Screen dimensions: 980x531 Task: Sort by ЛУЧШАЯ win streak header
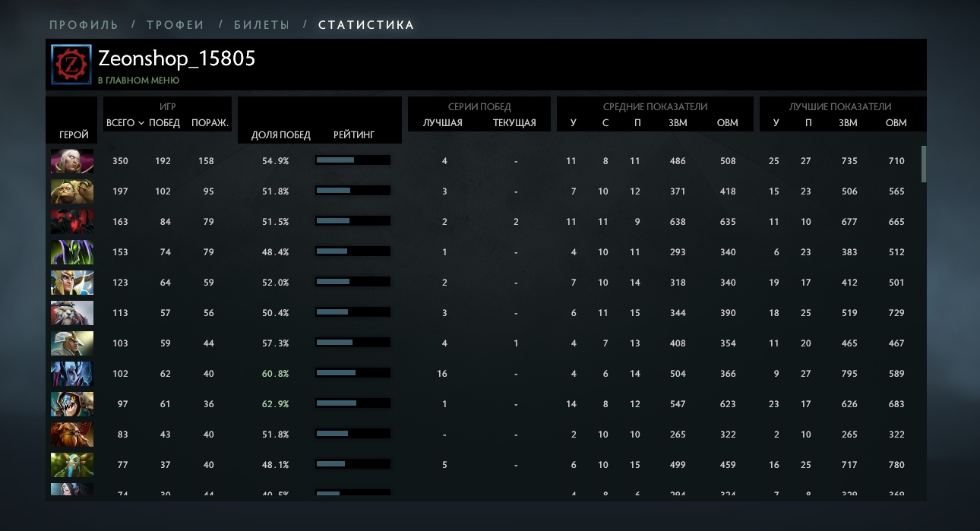click(443, 123)
